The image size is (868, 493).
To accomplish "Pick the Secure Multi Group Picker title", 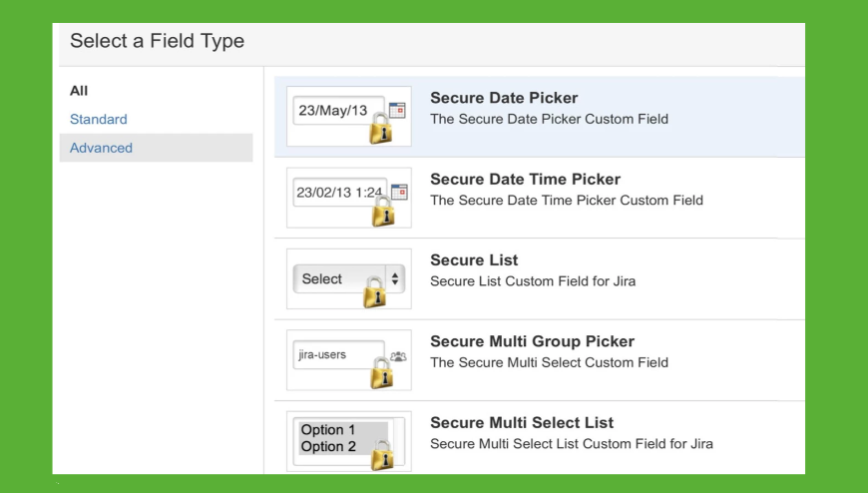I will pos(532,341).
